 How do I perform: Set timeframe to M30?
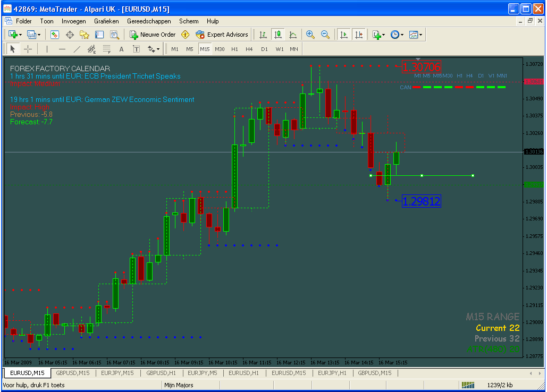click(220, 49)
